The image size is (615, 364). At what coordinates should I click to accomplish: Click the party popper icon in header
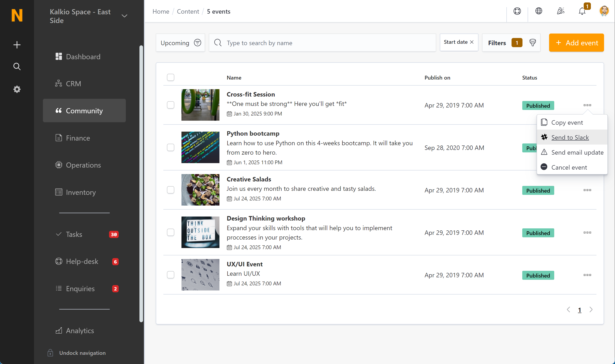click(560, 11)
